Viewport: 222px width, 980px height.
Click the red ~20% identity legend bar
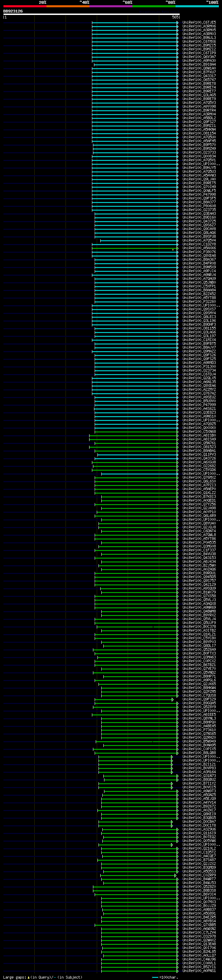tap(25, 6)
